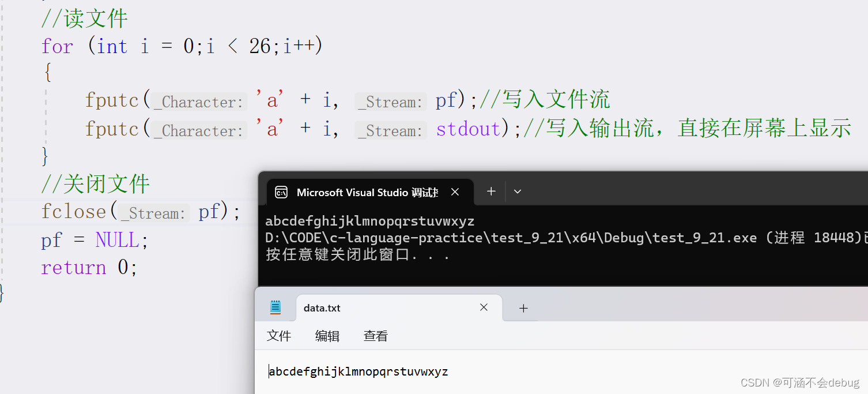
Task: Click the _Character: inline parameter hint
Action: pos(198,102)
